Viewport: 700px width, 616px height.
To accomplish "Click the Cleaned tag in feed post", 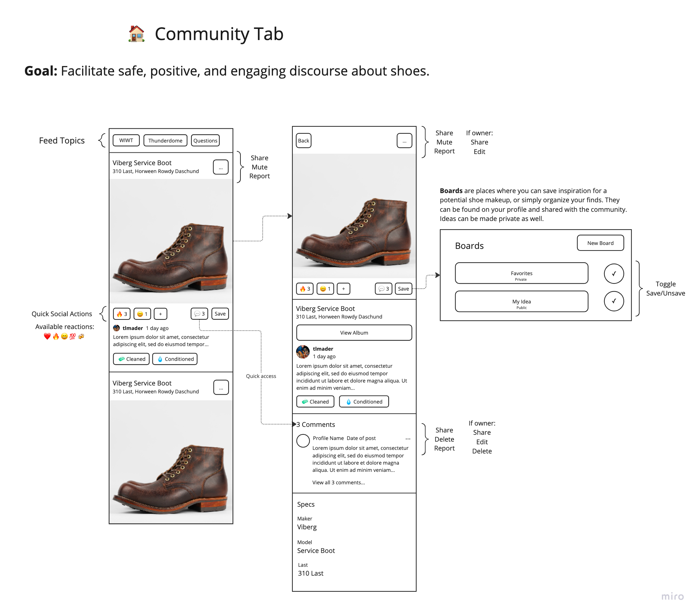I will point(131,359).
